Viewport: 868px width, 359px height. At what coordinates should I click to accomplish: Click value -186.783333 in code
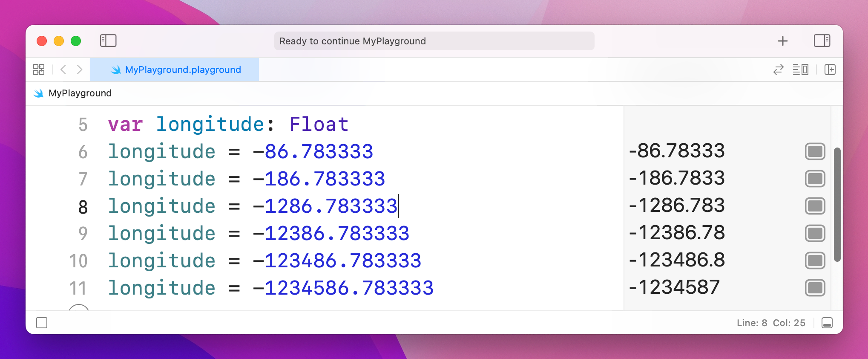[319, 179]
